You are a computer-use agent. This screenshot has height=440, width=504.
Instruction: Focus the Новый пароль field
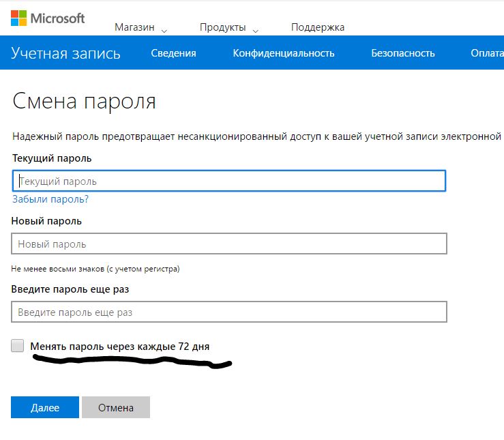(229, 244)
